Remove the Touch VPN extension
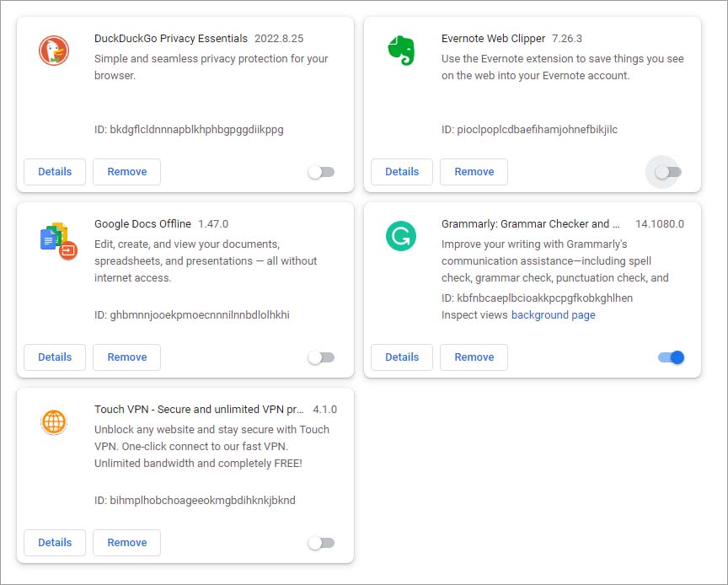 tap(127, 543)
